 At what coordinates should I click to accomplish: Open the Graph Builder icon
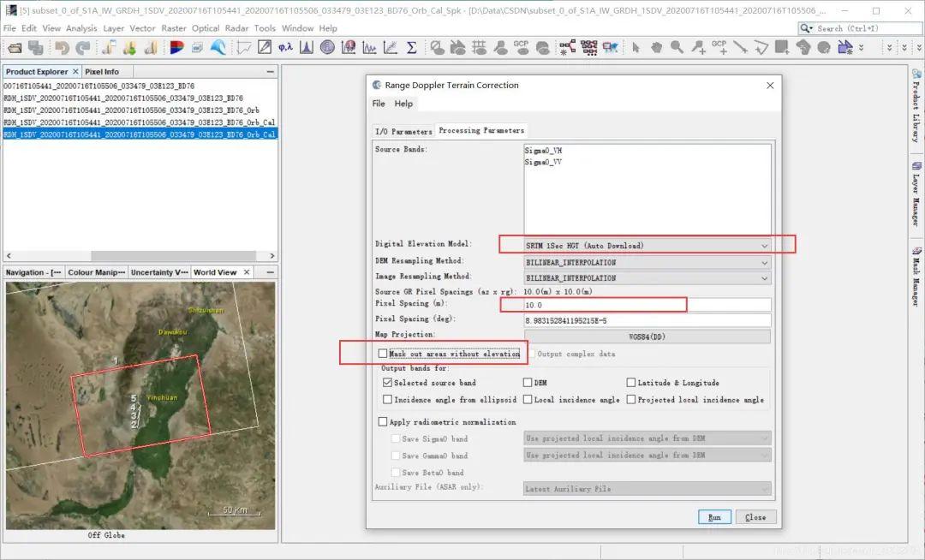567,47
